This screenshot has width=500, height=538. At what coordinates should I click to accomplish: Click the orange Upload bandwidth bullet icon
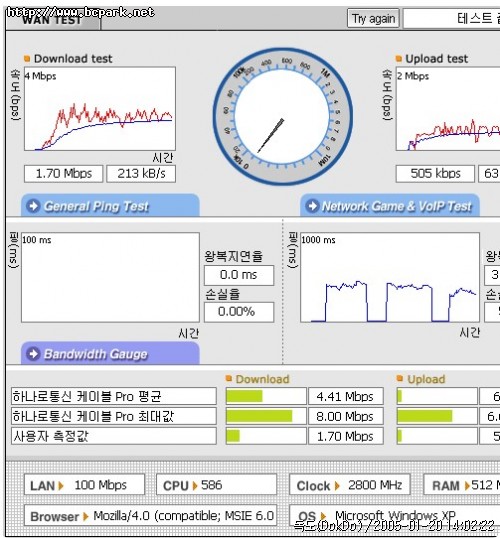[400, 378]
